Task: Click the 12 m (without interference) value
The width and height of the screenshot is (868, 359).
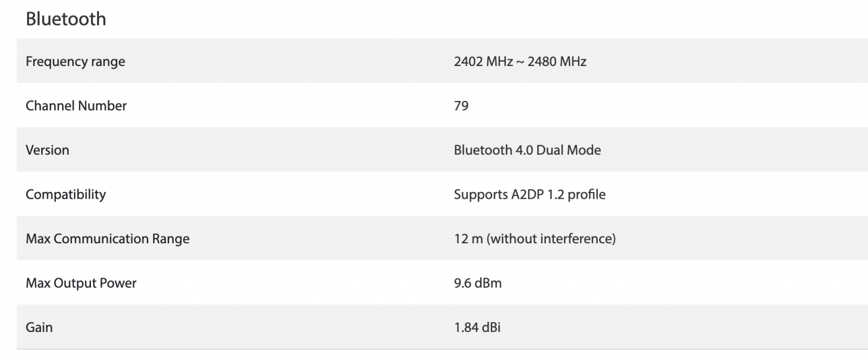Action: [x=535, y=238]
